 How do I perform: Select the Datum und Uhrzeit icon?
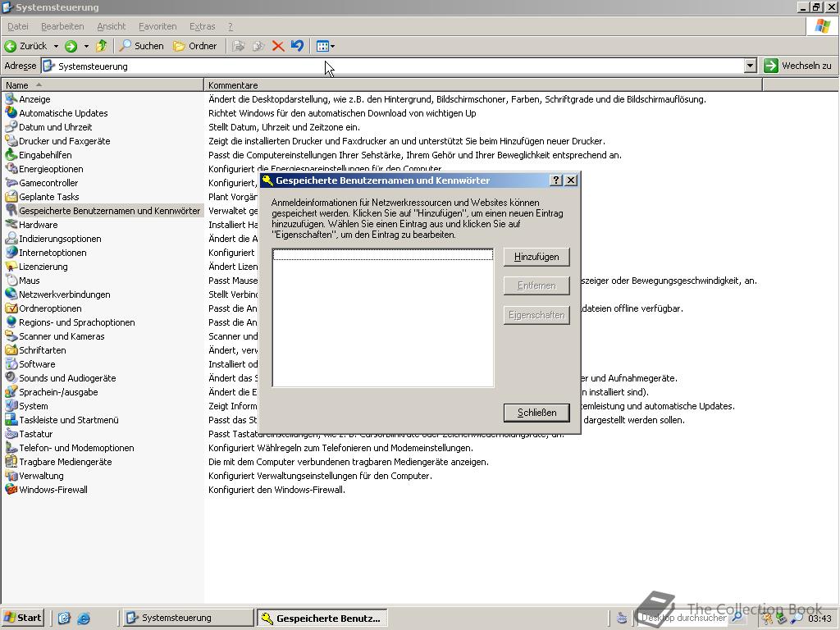pyautogui.click(x=11, y=126)
